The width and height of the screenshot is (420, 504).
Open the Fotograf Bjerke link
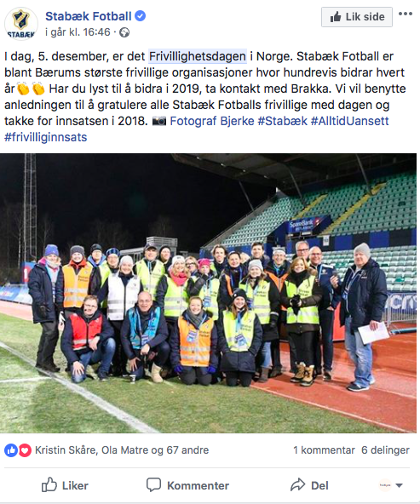[212, 121]
